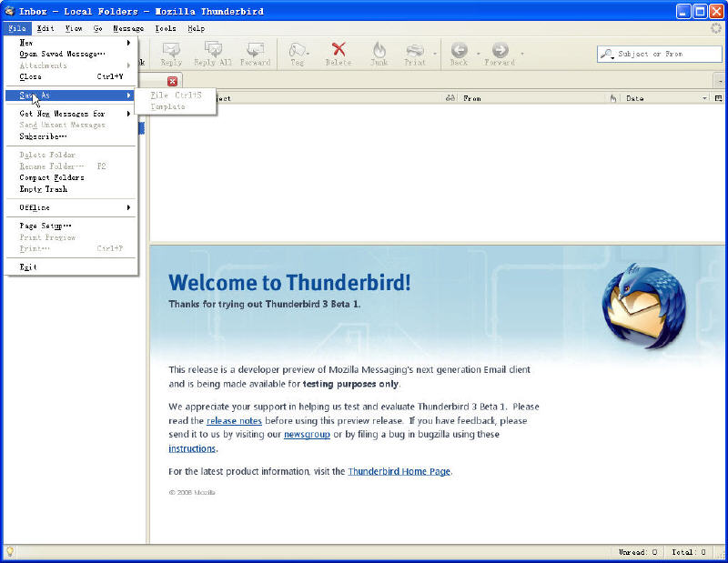Click the junk status flame column icon
Screen dimensions: 728x563
[x=612, y=98]
